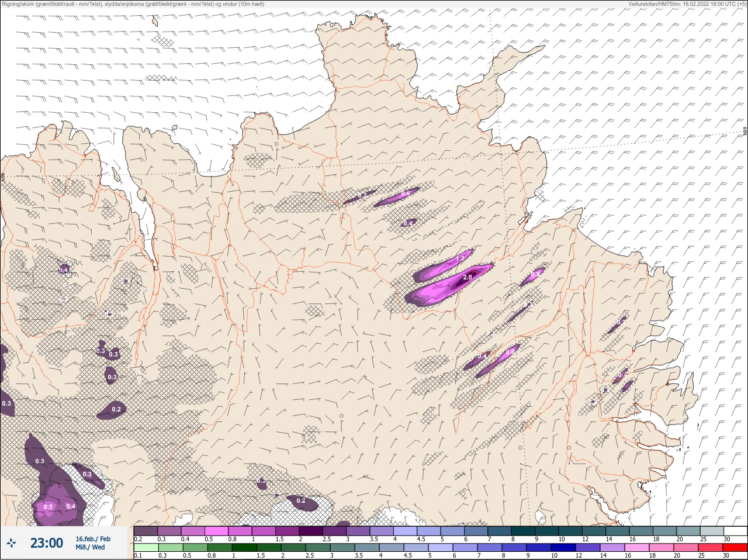Pick the pale green 0.1 swatch, lower legend row
Image resolution: width=748 pixels, height=560 pixels.
tap(146, 548)
